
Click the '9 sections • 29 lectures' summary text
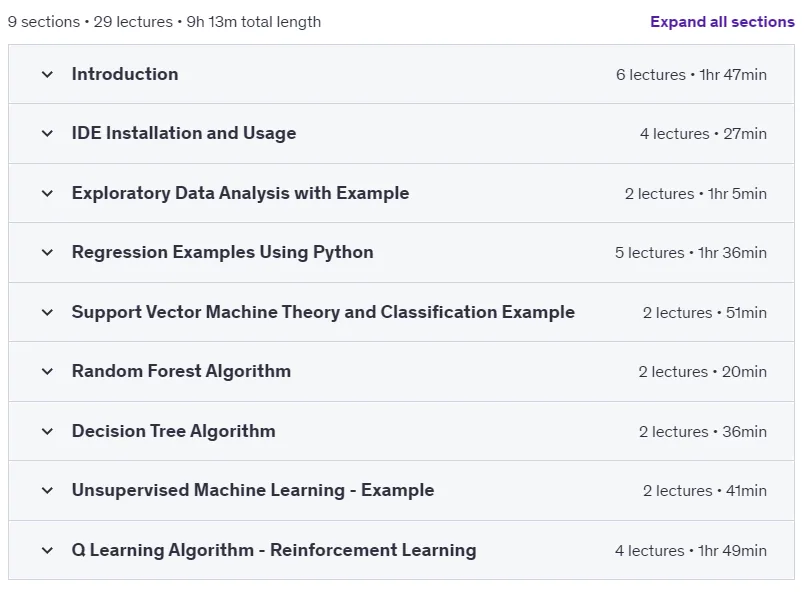pos(90,22)
